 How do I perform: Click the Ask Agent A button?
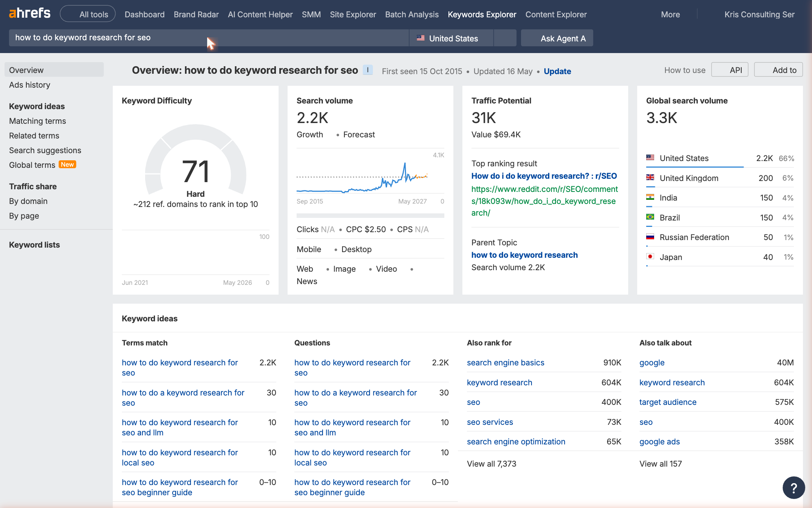pos(557,38)
